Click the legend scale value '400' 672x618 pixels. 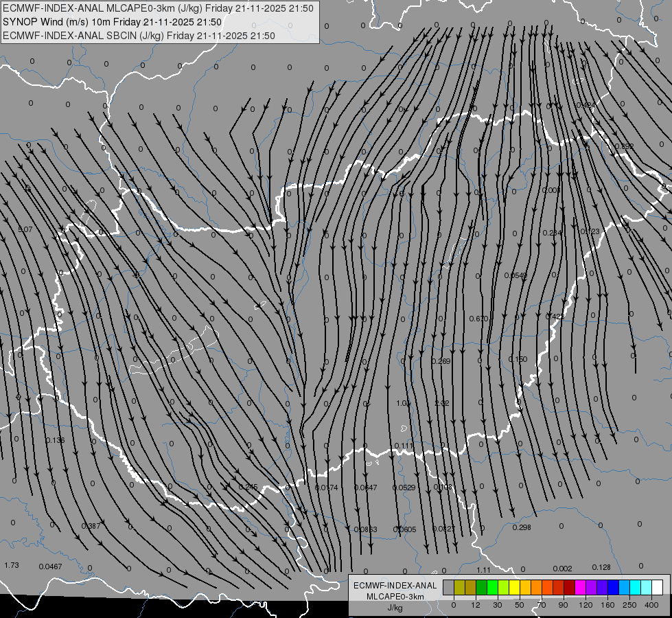pyautogui.click(x=651, y=605)
